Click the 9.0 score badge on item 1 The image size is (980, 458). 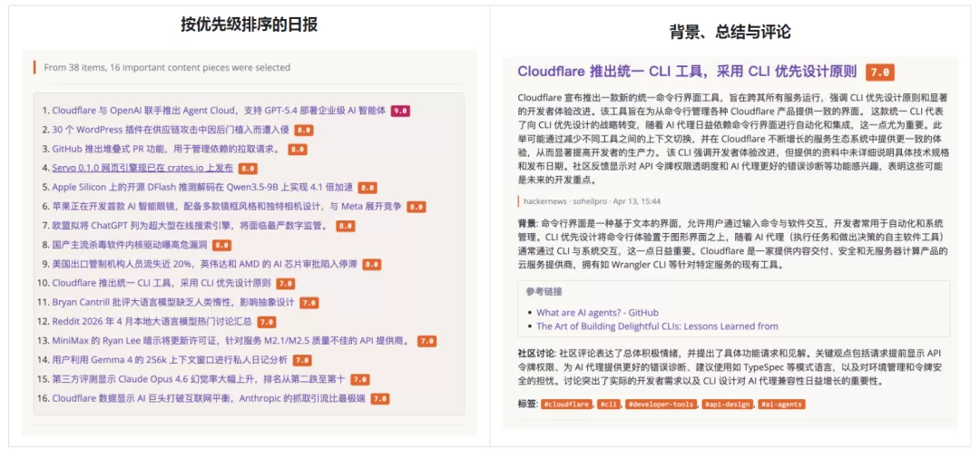pos(401,112)
